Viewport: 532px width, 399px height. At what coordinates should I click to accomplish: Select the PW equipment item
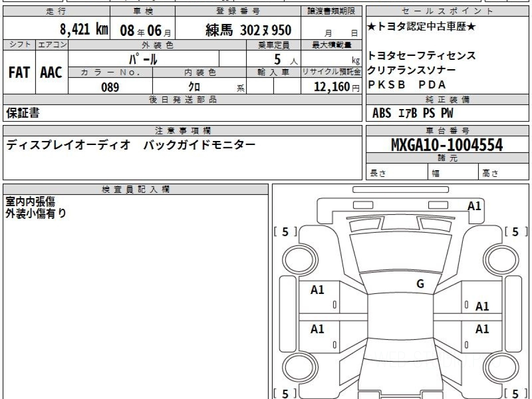pyautogui.click(x=447, y=113)
